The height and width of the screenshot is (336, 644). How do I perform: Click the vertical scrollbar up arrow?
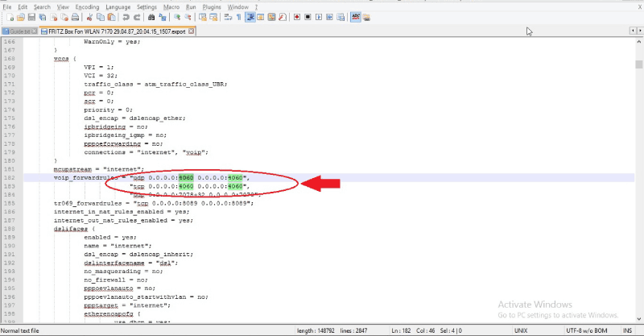(638, 42)
